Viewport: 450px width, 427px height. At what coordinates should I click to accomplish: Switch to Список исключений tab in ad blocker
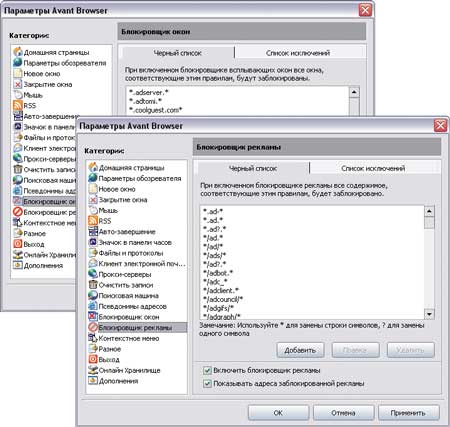pos(373,168)
